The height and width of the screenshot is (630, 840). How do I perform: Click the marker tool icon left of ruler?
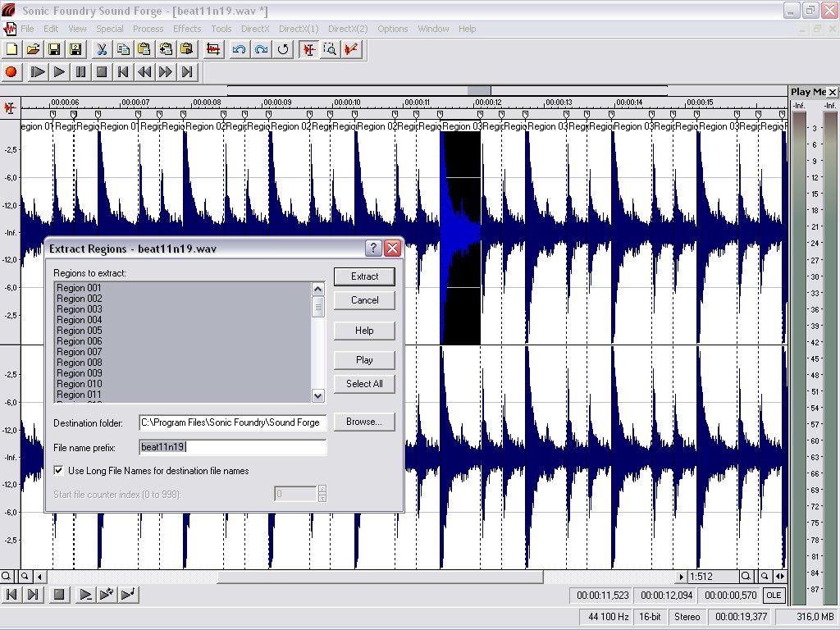tap(10, 108)
